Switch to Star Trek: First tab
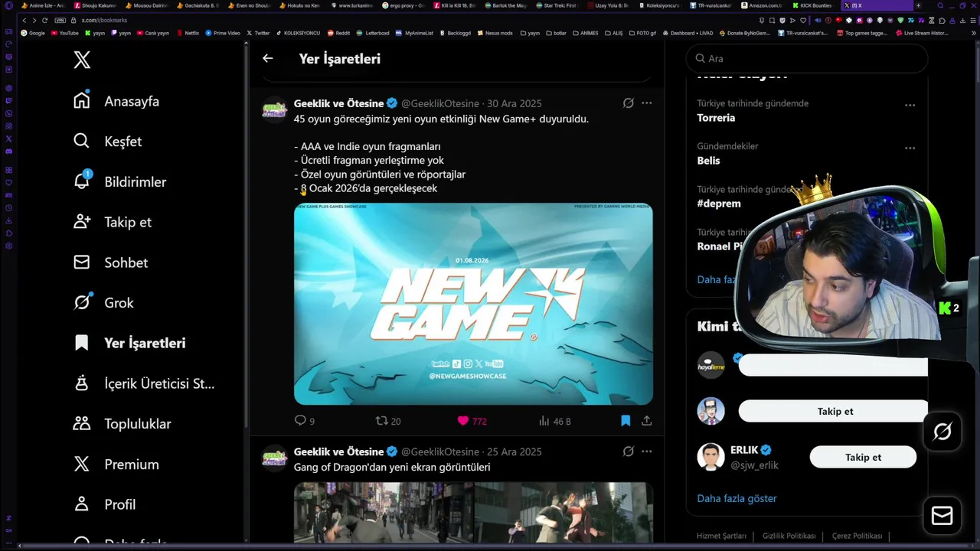This screenshot has height=551, width=980. 557,5
